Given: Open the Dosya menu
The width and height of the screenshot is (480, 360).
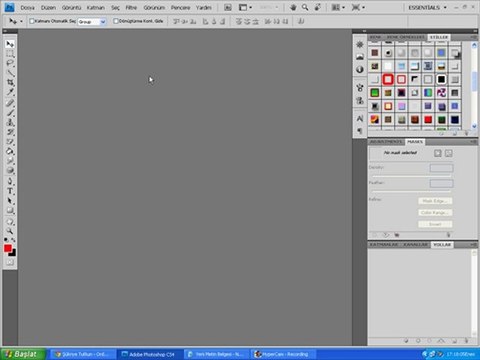Looking at the screenshot, I should pos(27,7).
